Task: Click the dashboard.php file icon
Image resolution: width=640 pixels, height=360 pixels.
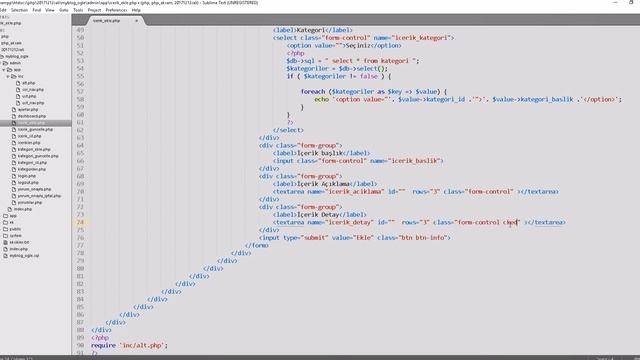Action: 14,116
